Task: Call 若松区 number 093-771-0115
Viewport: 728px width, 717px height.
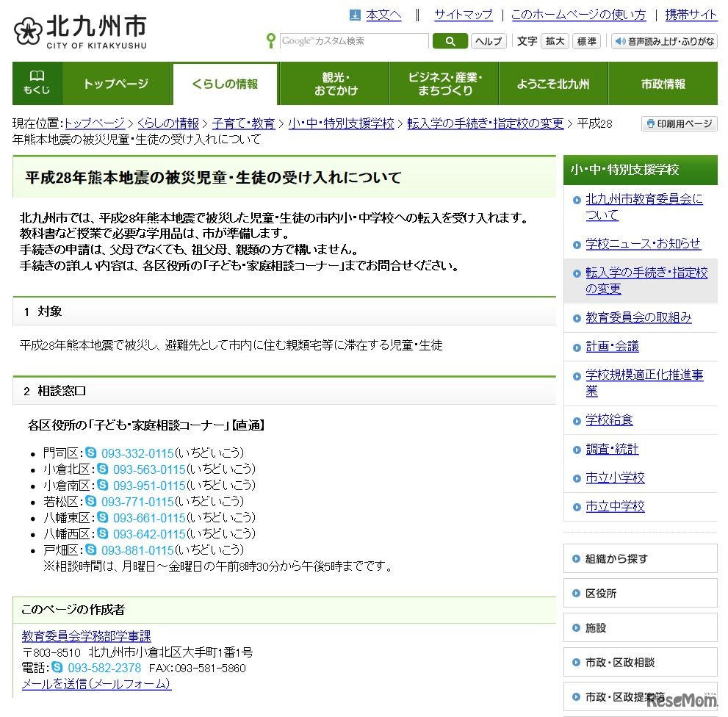Action: coord(137,502)
